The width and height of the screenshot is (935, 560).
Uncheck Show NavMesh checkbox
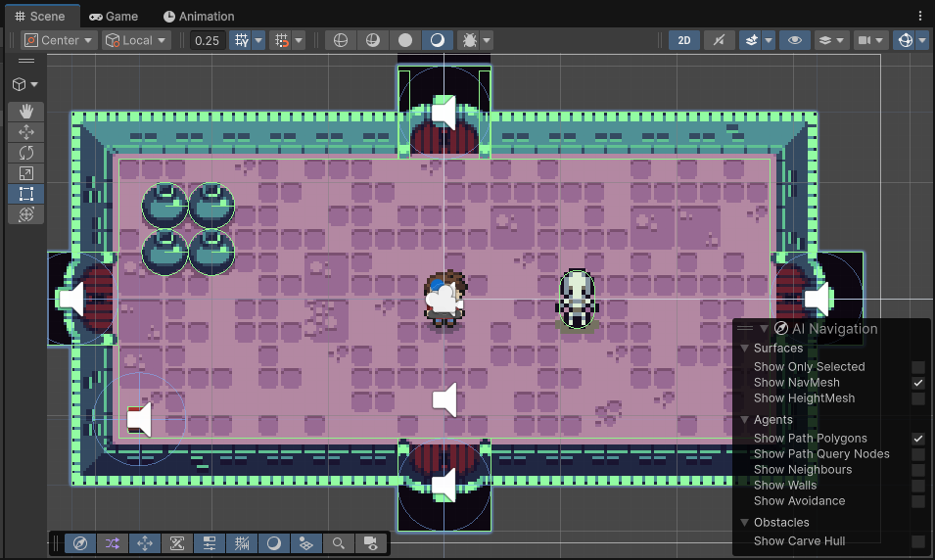(918, 383)
